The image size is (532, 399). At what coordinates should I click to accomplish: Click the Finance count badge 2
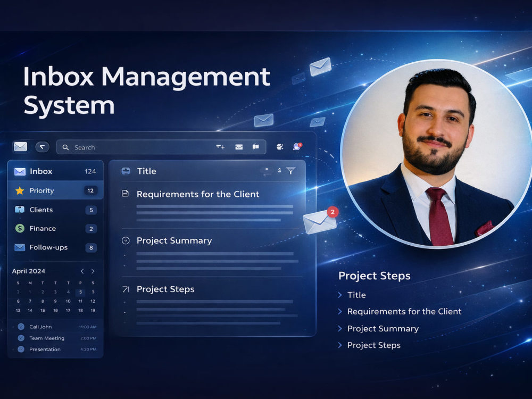click(x=91, y=229)
